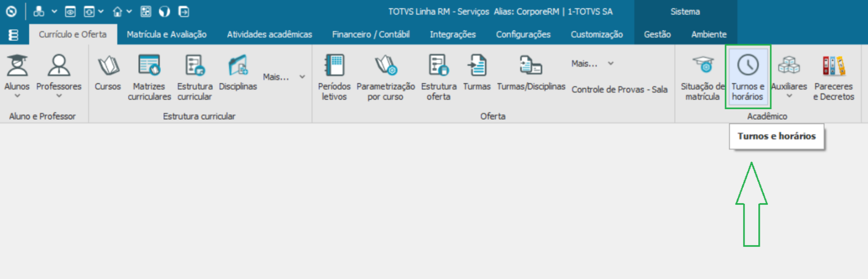
Task: Expand the Auxiliares dropdown chevron
Action: coord(789,96)
